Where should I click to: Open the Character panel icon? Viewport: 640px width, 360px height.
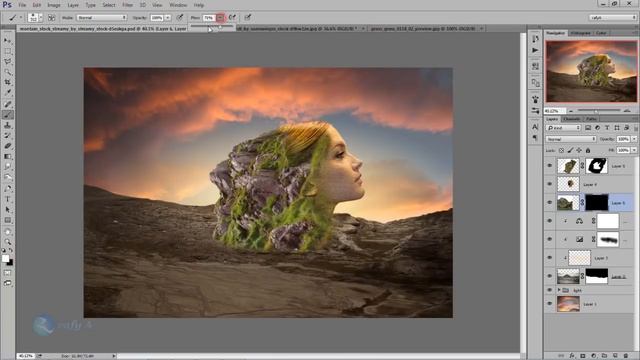point(535,127)
